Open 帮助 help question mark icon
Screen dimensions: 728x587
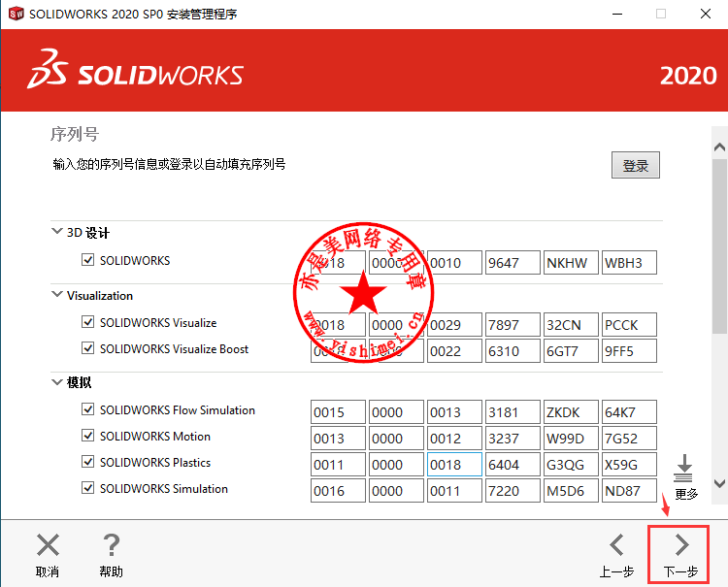point(112,544)
